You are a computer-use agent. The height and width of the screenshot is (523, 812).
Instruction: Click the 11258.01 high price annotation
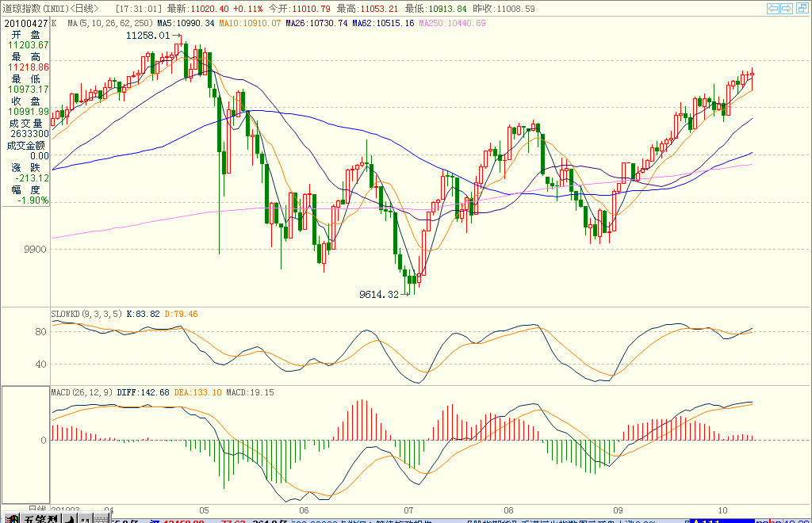(148, 36)
